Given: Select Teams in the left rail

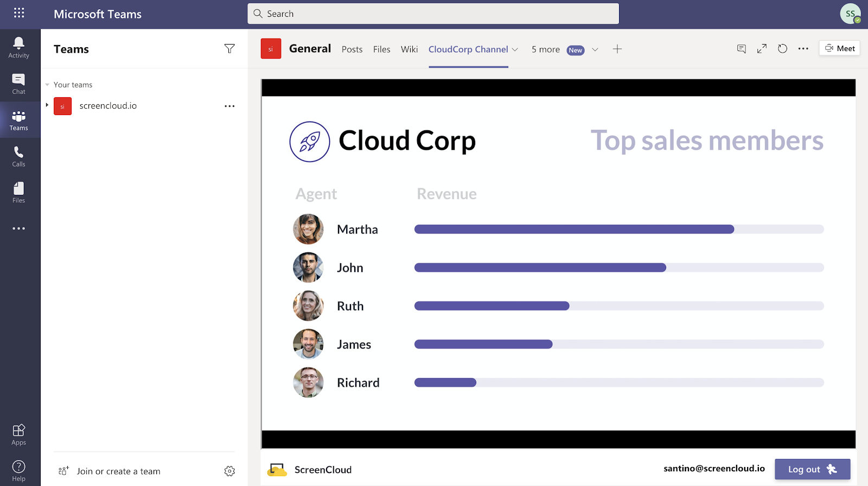Looking at the screenshot, I should pos(19,121).
